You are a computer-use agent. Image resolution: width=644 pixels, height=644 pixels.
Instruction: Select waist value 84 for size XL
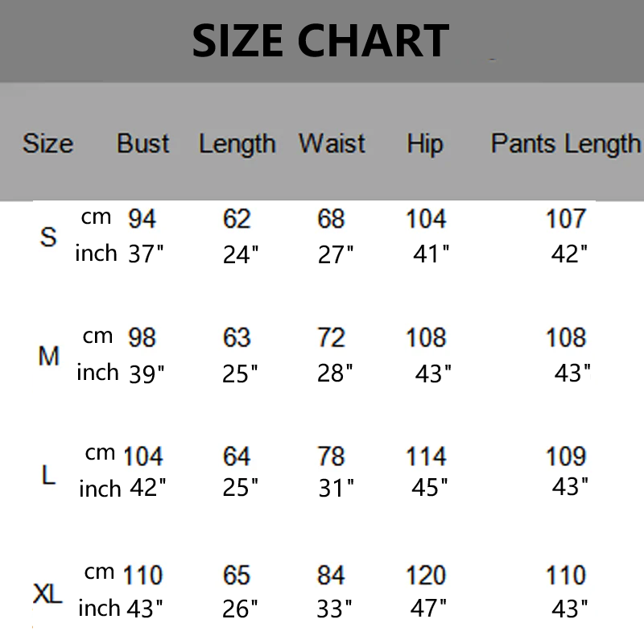[331, 576]
